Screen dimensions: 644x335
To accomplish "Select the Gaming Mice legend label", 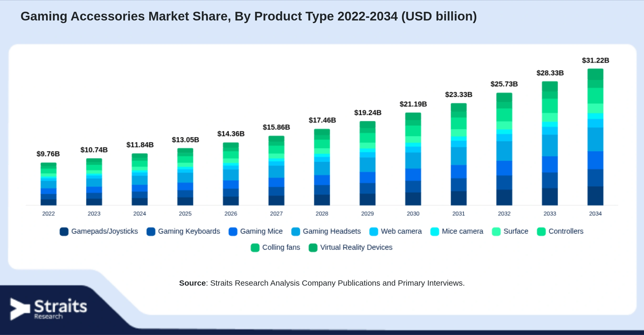I will [261, 231].
